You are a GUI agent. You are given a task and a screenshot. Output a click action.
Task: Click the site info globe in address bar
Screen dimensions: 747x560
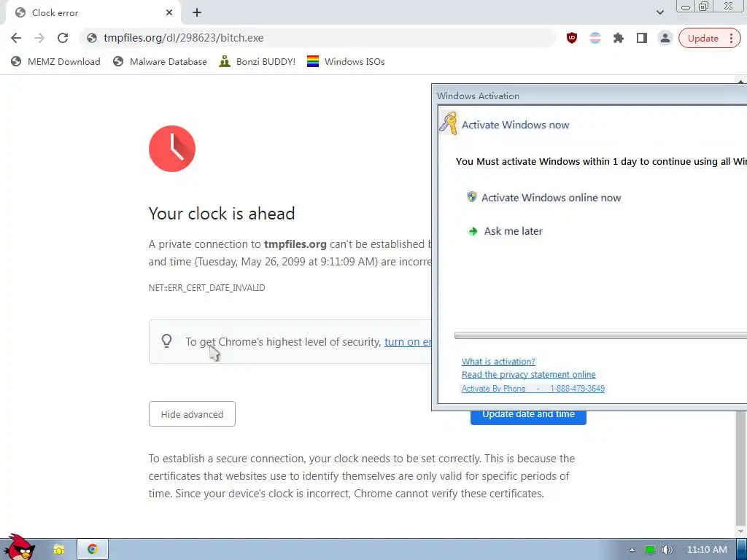coord(92,38)
